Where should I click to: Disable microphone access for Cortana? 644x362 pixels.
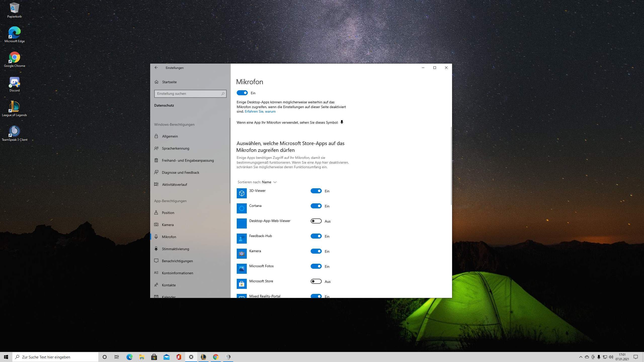pyautogui.click(x=316, y=206)
